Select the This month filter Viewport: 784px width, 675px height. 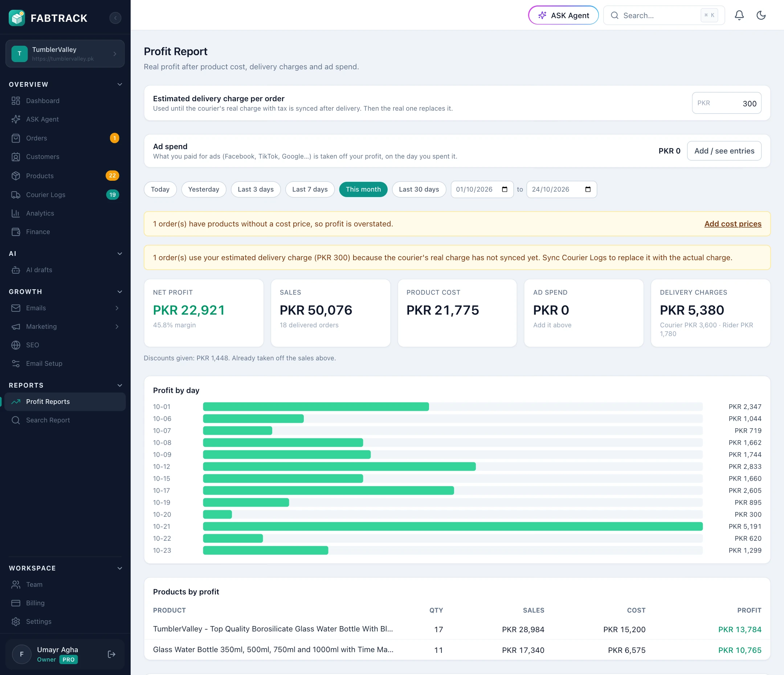(363, 189)
